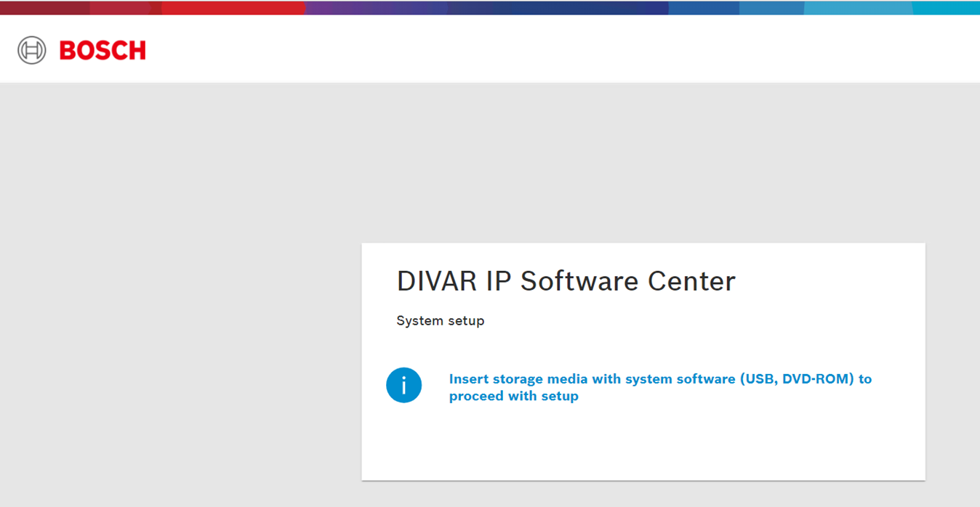Click the DIVAR IP Software Center heading

(566, 281)
